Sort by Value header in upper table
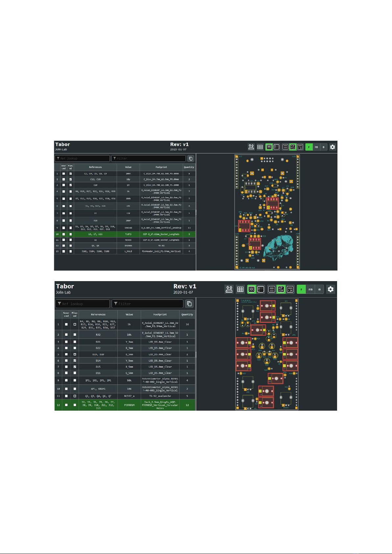392x554 pixels. (x=128, y=167)
